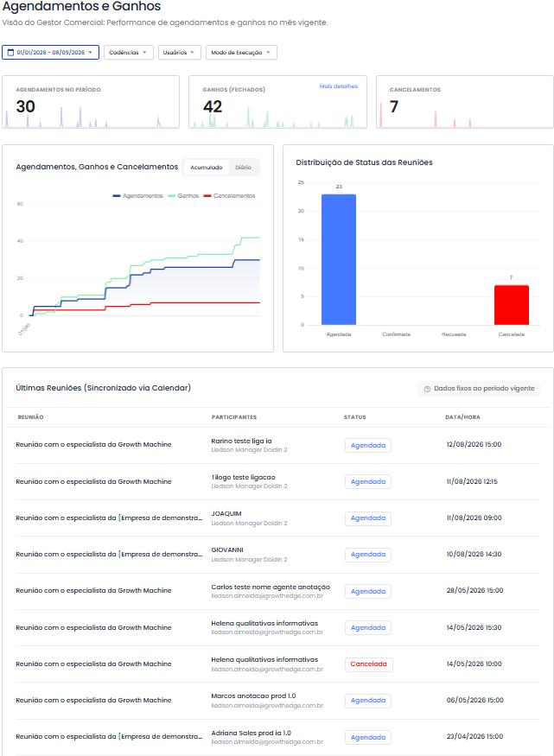Click date 14/05/2026 15:30
554x756 pixels.
point(474,628)
